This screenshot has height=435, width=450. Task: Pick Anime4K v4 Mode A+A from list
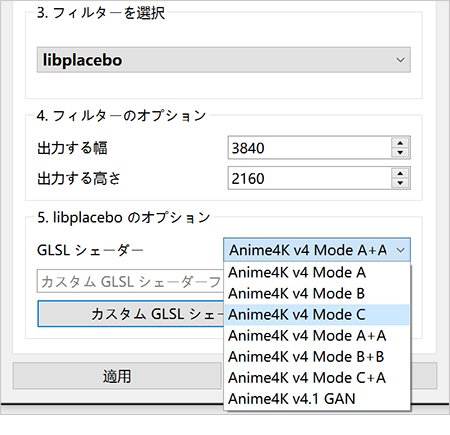pos(317,336)
